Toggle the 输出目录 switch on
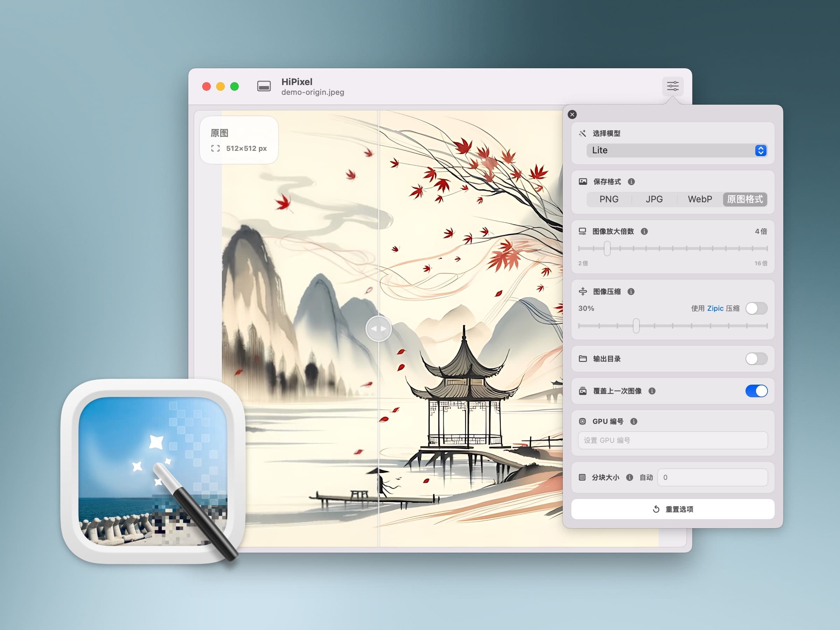This screenshot has height=630, width=840. (756, 358)
